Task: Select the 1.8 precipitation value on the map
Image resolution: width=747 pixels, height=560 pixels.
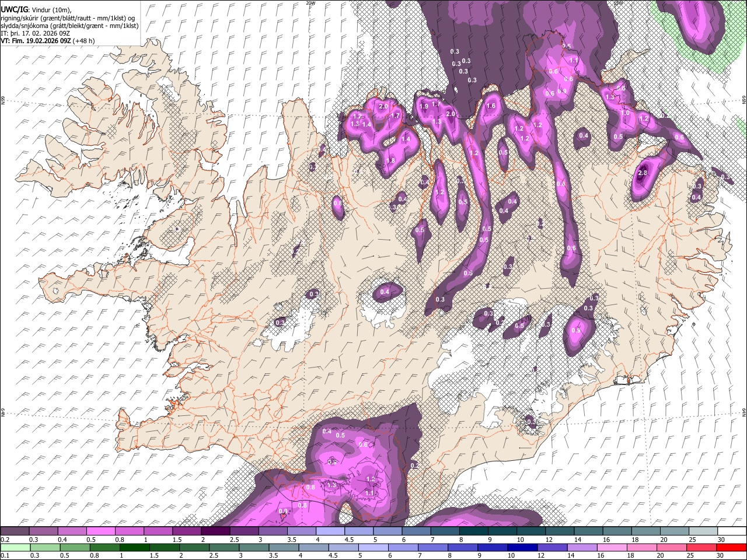Action: click(x=390, y=160)
